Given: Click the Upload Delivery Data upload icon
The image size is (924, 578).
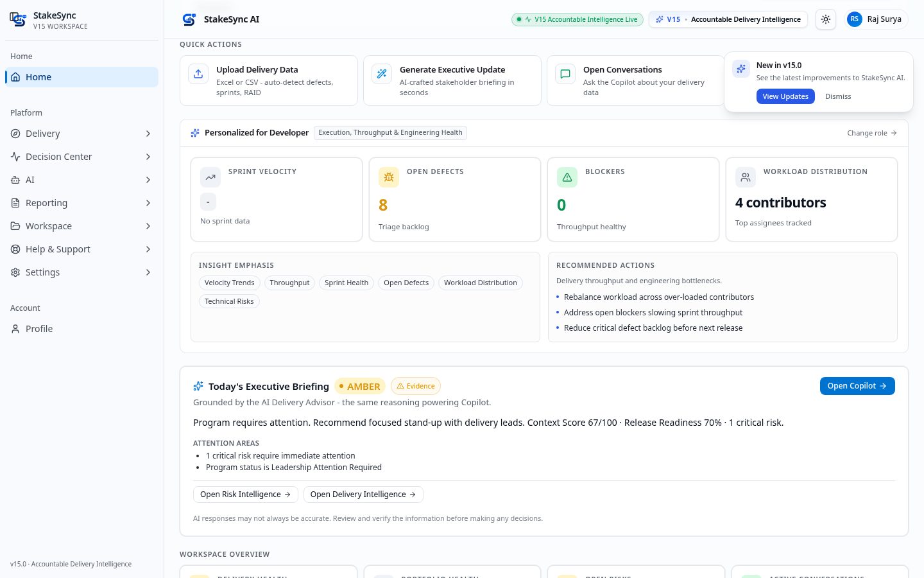Looking at the screenshot, I should tap(198, 74).
